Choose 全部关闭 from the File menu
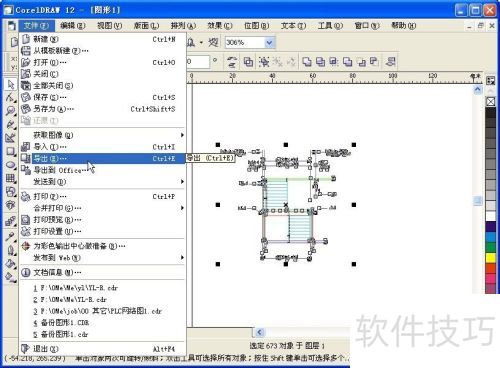The width and height of the screenshot is (500, 368). pyautogui.click(x=103, y=86)
